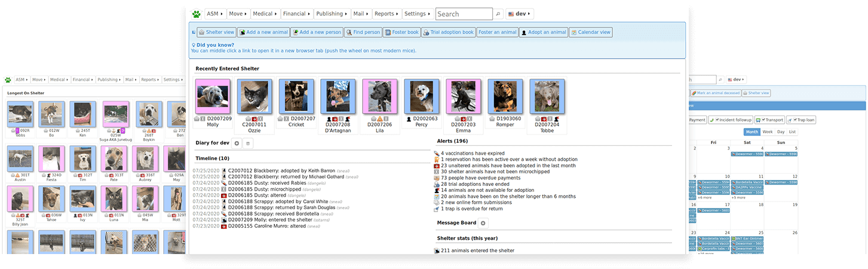This screenshot has height=269, width=868.
Task: Click shelter icon beside Romper's code D1903060
Action: (x=492, y=118)
